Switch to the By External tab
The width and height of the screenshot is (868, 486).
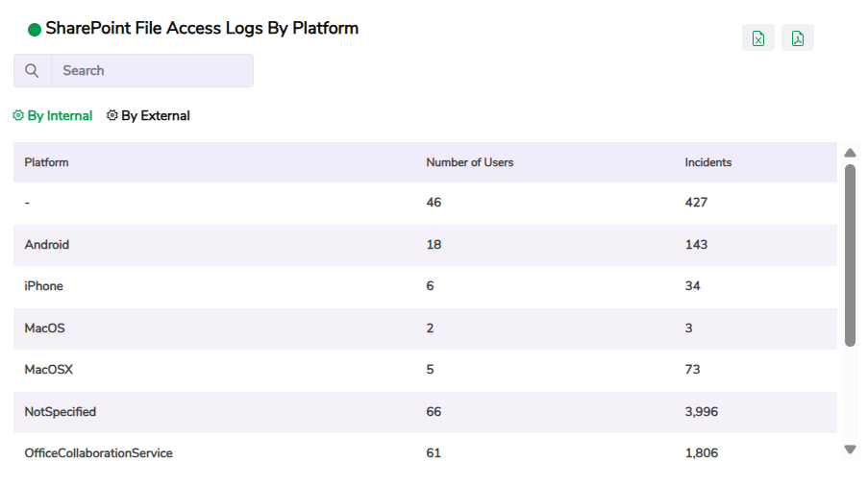tap(155, 116)
